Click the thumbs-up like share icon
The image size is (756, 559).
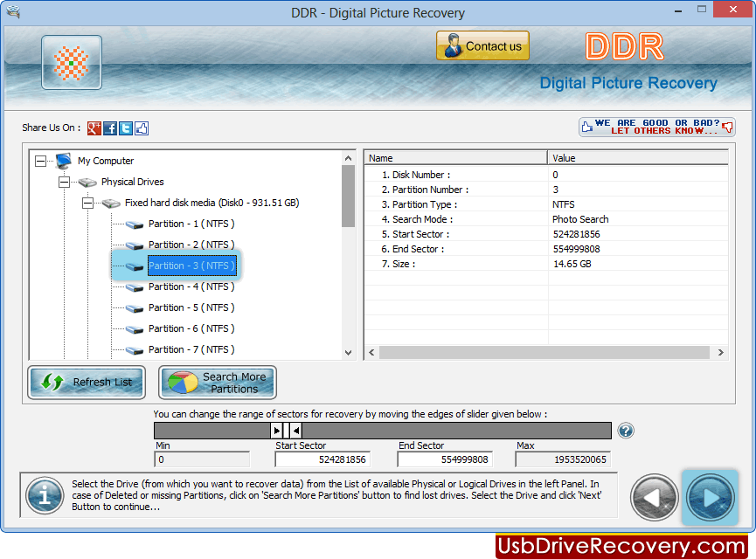click(142, 128)
